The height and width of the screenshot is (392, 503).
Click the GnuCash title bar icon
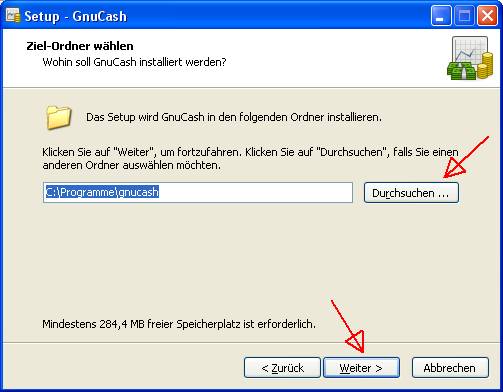[13, 16]
